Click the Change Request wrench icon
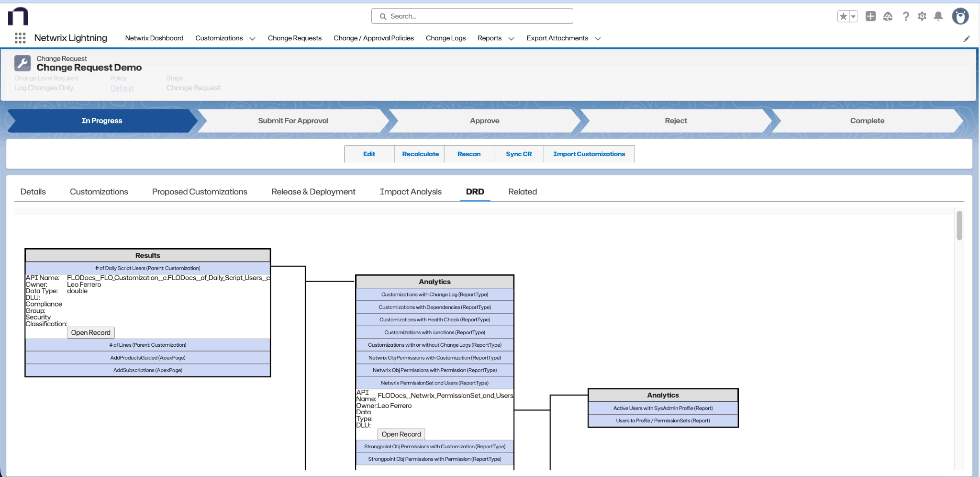 click(x=22, y=63)
